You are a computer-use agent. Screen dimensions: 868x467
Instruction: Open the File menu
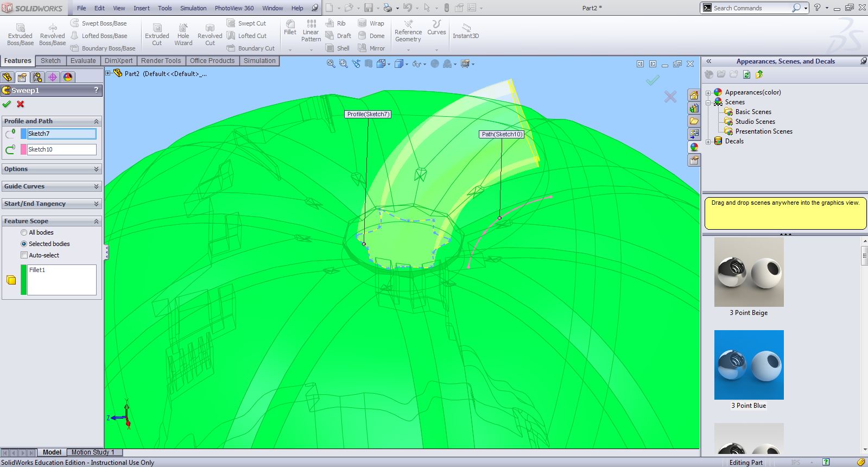[x=81, y=8]
